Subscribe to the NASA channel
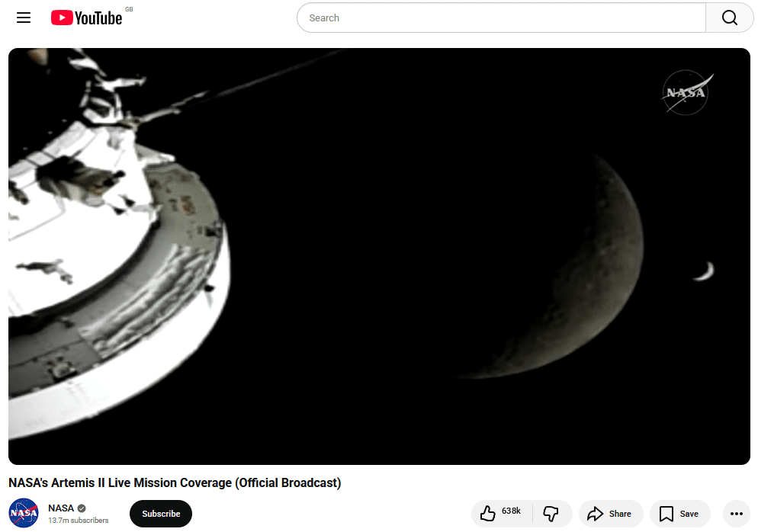The width and height of the screenshot is (758, 532). [161, 514]
